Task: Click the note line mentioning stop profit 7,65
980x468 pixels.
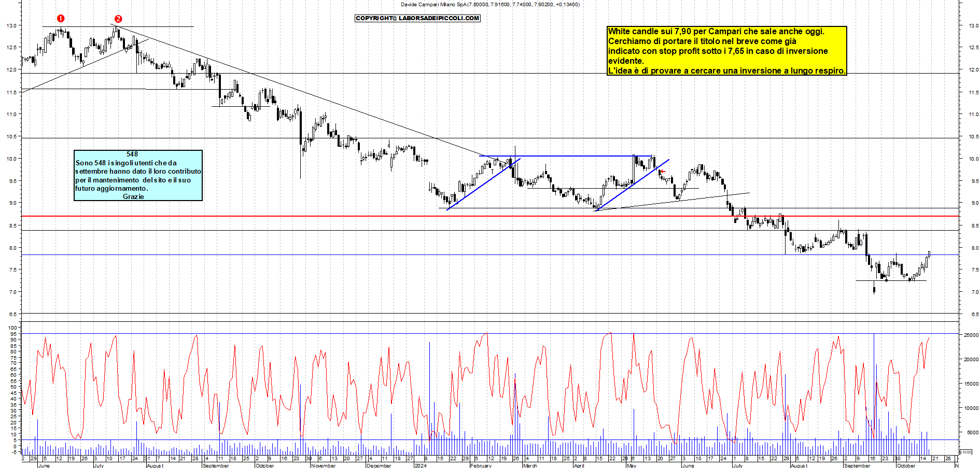Action: (x=718, y=51)
